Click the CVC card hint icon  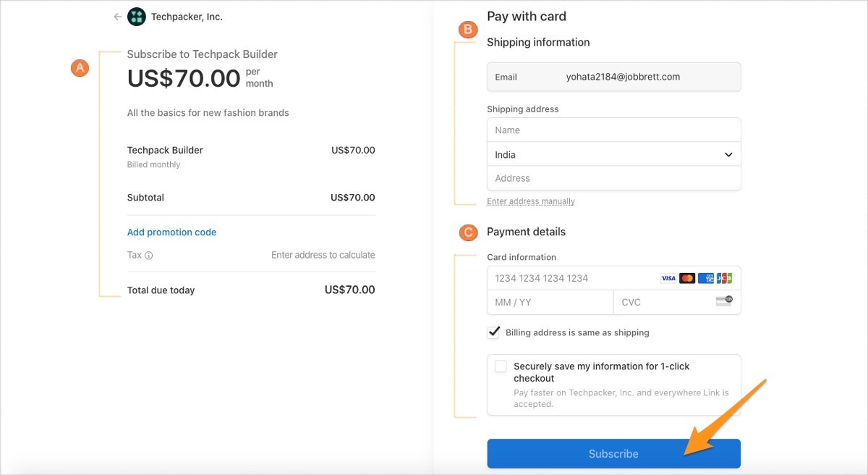point(724,300)
